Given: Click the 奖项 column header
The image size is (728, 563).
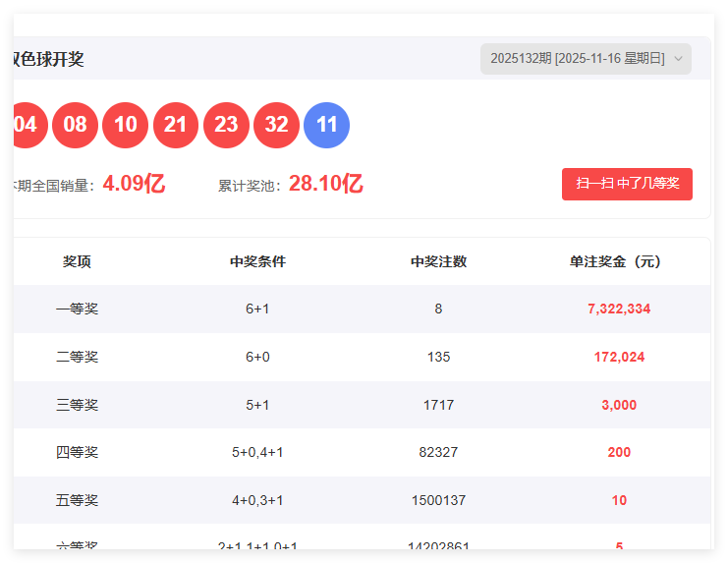Looking at the screenshot, I should click(x=77, y=261).
